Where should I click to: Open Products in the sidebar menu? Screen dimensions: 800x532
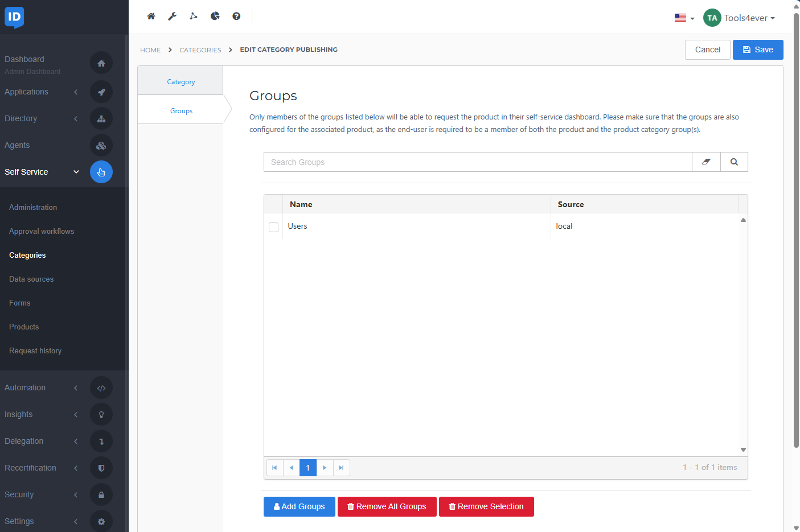pyautogui.click(x=24, y=327)
